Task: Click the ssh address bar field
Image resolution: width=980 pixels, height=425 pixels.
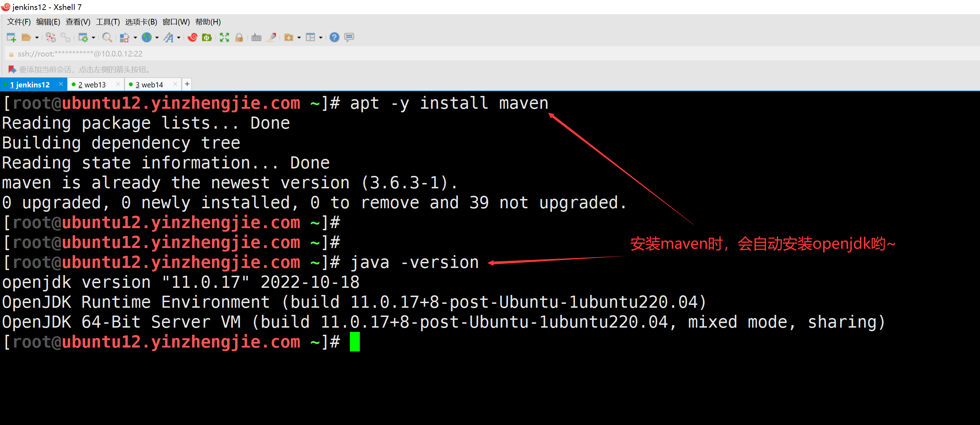Action: [x=80, y=54]
